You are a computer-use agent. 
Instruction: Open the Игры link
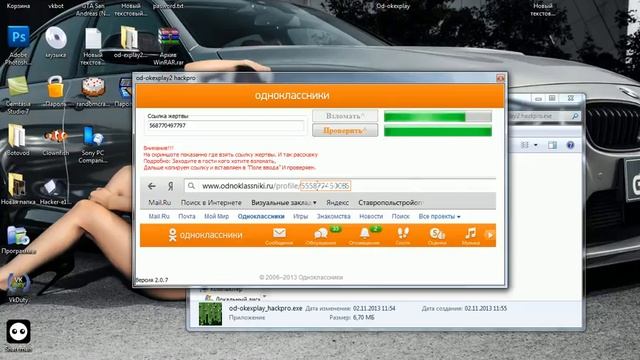click(x=300, y=216)
